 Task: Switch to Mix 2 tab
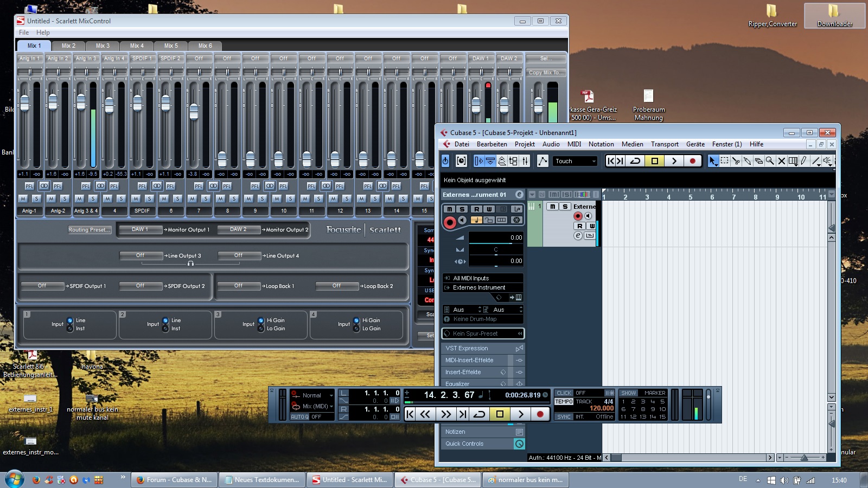tap(68, 46)
